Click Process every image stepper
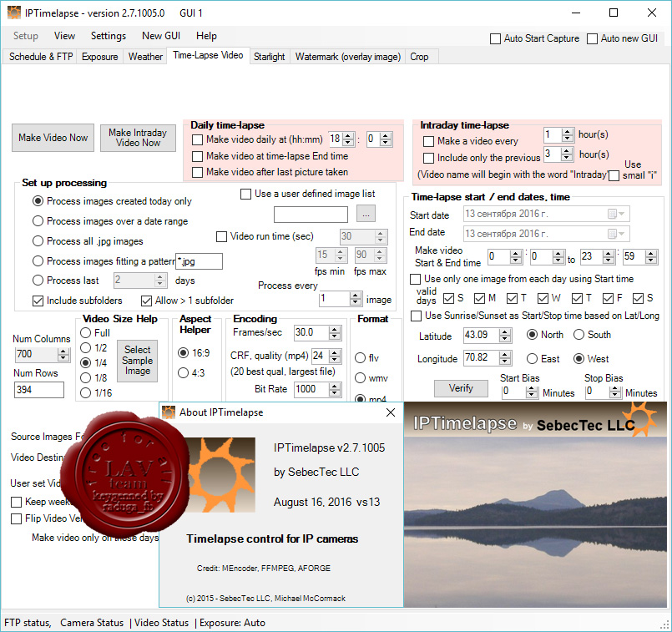 [x=341, y=299]
